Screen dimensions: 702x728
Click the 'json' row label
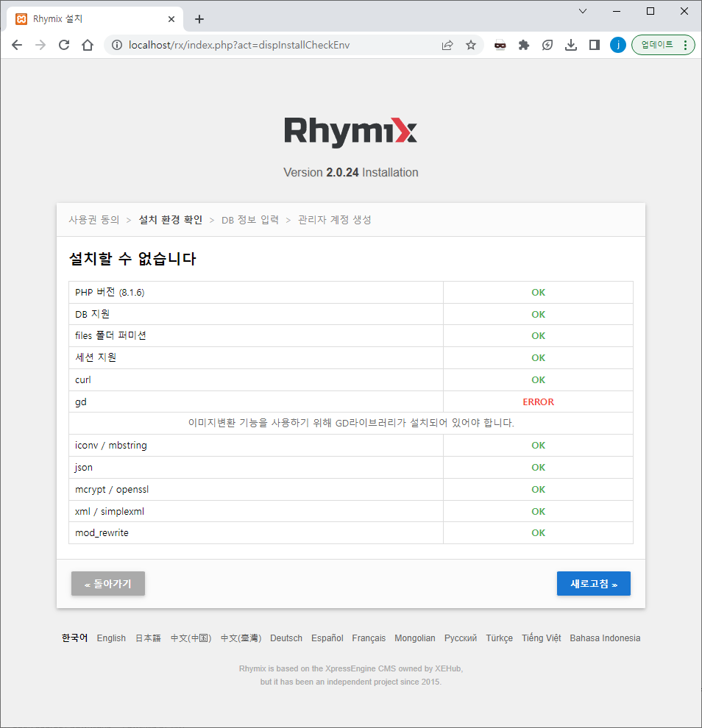(x=84, y=468)
